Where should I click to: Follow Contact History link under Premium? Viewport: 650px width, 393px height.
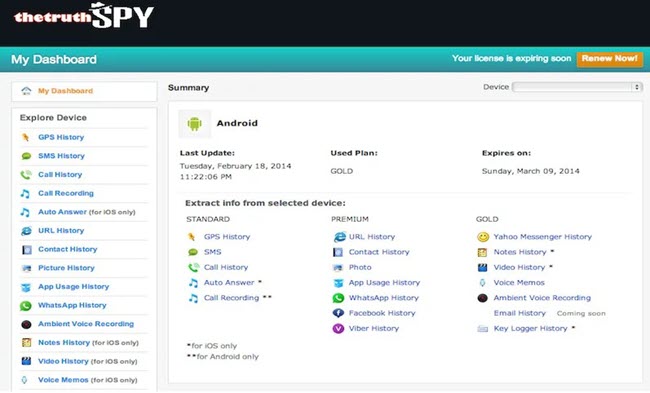coord(379,252)
